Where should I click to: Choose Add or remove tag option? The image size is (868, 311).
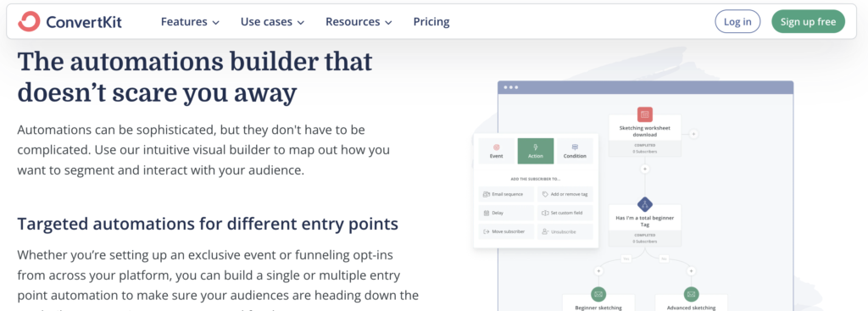click(x=565, y=194)
